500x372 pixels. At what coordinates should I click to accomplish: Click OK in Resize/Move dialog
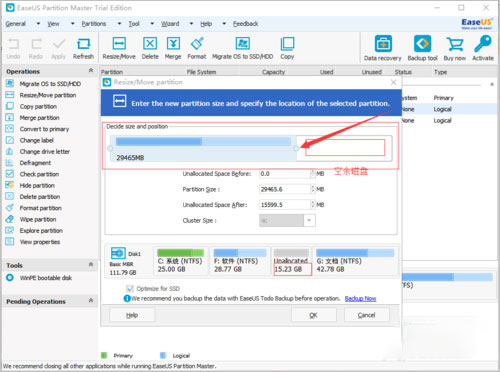[313, 315]
